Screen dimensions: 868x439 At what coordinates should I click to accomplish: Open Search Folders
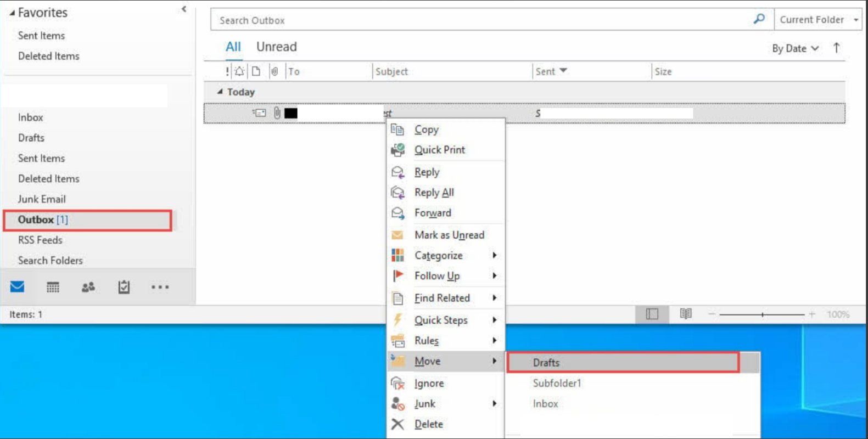pyautogui.click(x=50, y=261)
